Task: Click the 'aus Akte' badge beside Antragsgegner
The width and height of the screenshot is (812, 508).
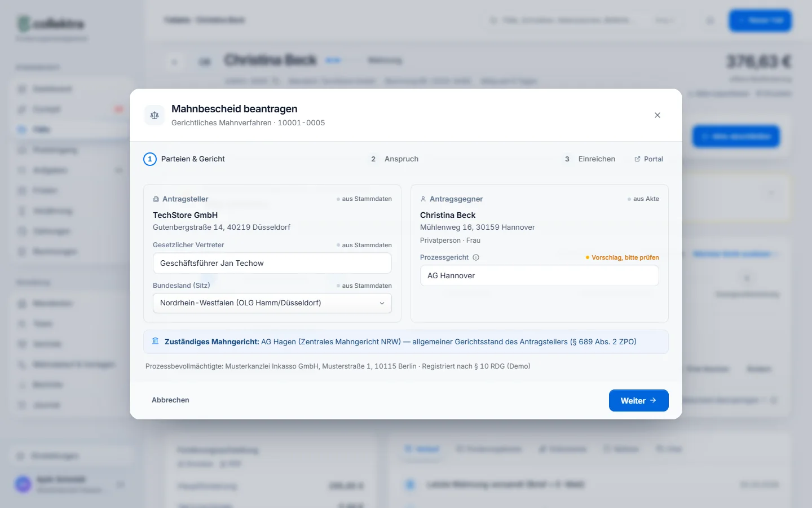Action: pyautogui.click(x=643, y=199)
